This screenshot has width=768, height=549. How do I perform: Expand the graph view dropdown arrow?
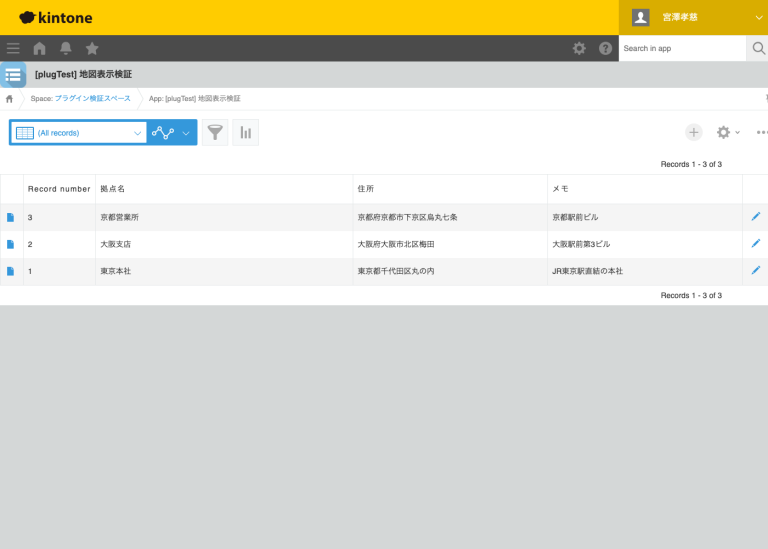click(185, 133)
